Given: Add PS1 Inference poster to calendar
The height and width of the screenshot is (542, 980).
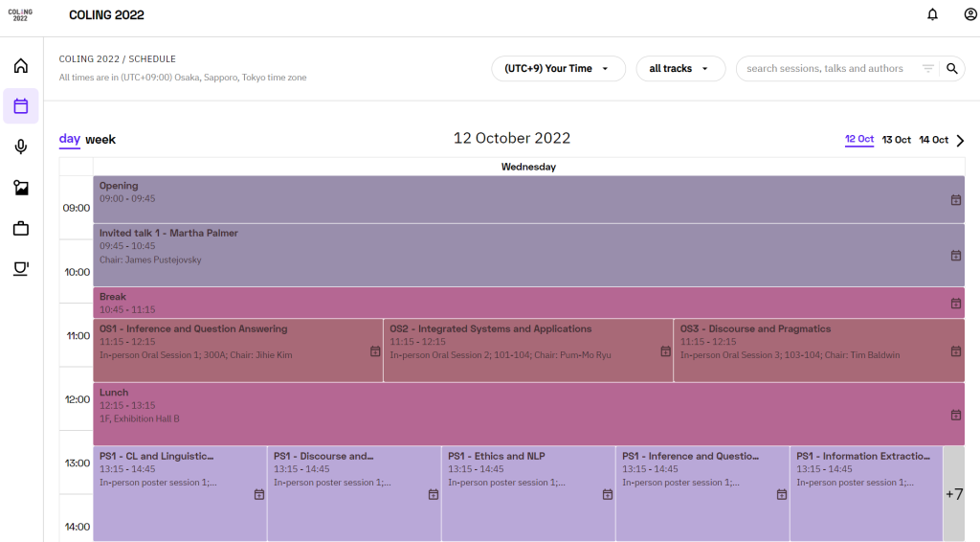Looking at the screenshot, I should point(781,494).
